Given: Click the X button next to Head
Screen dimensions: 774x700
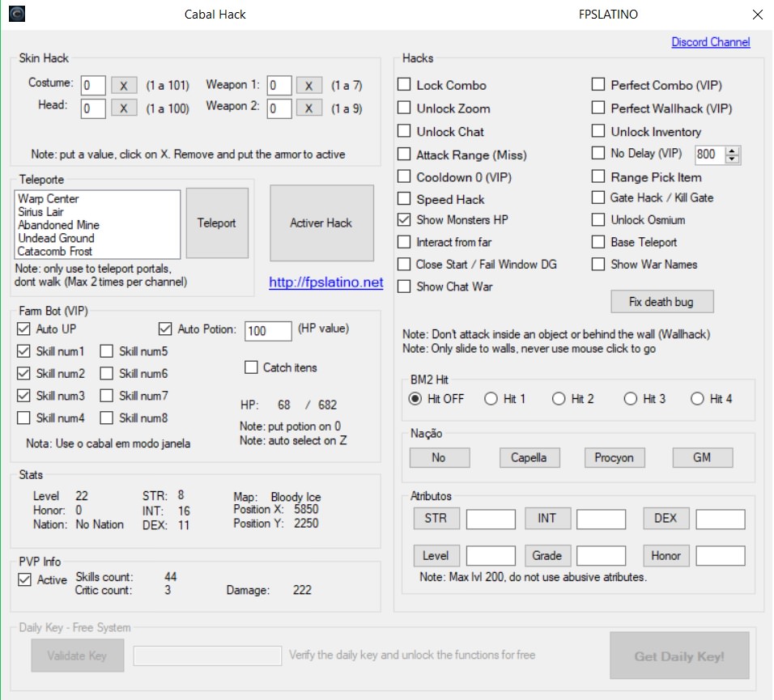Looking at the screenshot, I should tap(123, 108).
